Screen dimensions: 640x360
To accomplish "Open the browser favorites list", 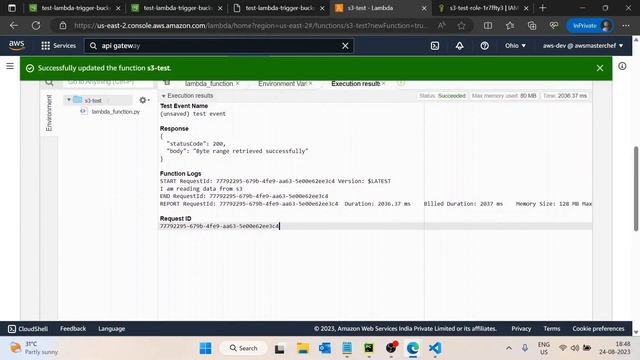I will click(x=510, y=26).
